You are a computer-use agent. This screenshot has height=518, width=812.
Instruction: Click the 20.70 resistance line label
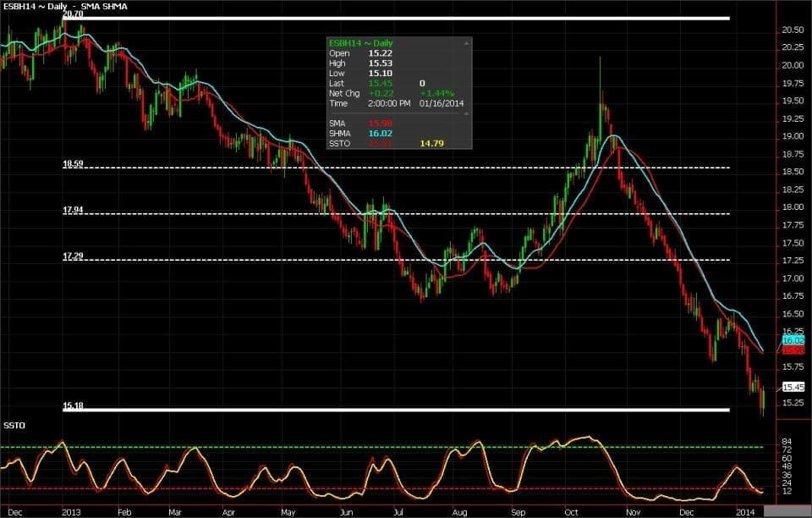73,14
